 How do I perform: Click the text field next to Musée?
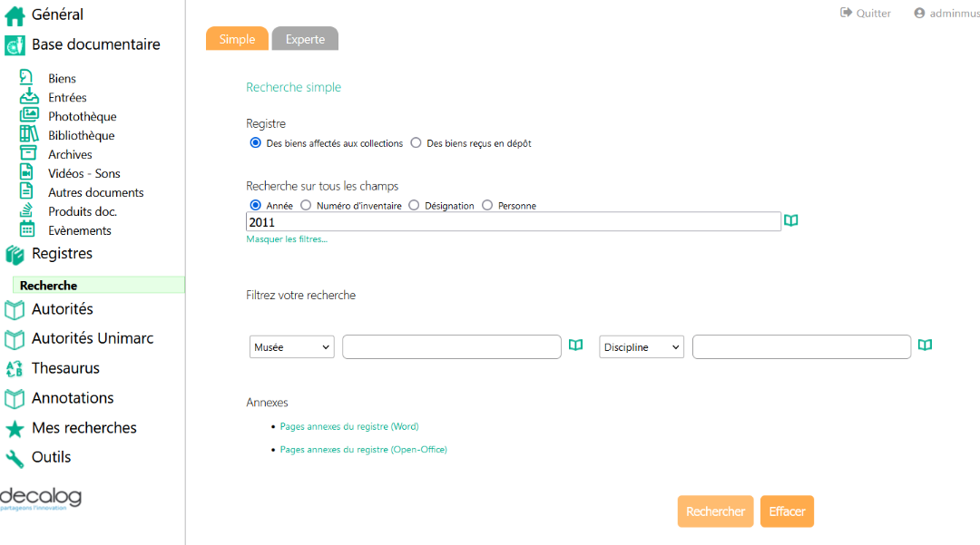pos(452,347)
